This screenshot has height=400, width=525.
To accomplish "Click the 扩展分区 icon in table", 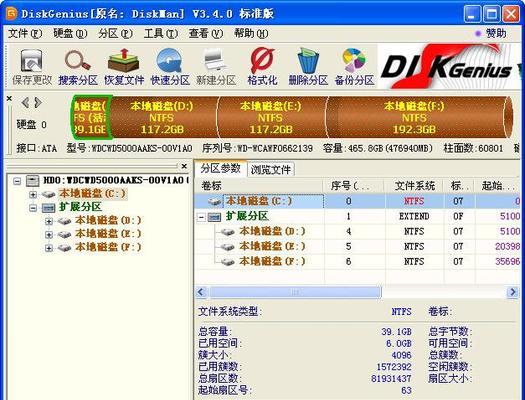I will pyautogui.click(x=214, y=217).
